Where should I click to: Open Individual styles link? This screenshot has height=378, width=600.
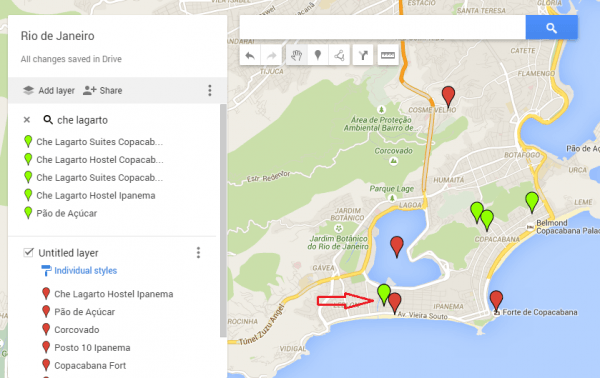pyautogui.click(x=85, y=270)
